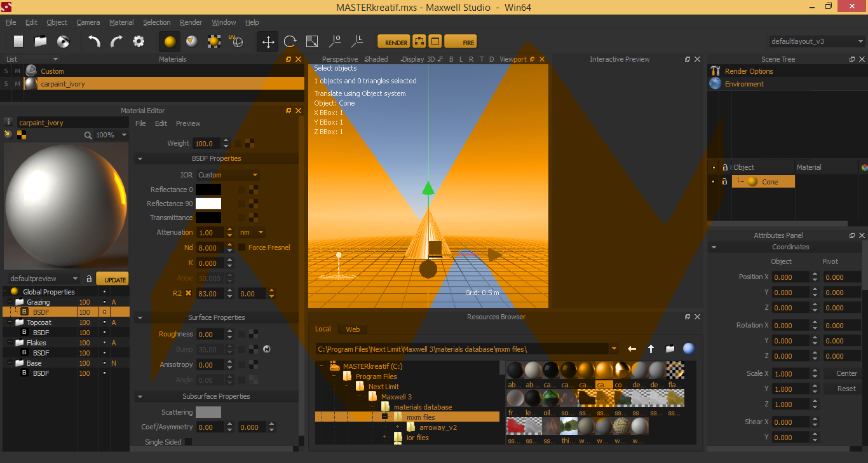The image size is (868, 463).
Task: Click the Nd texture N icon beside Bump
Action: click(x=267, y=349)
